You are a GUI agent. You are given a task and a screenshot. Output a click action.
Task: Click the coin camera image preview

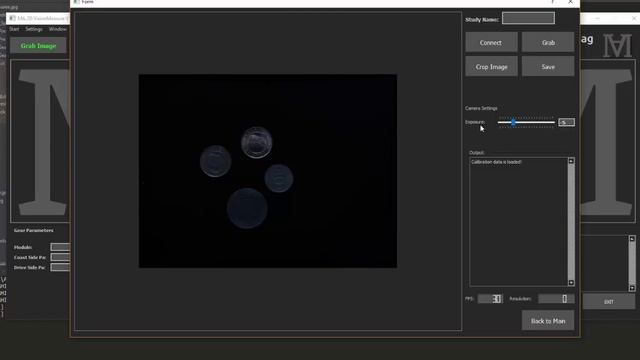coord(268,171)
